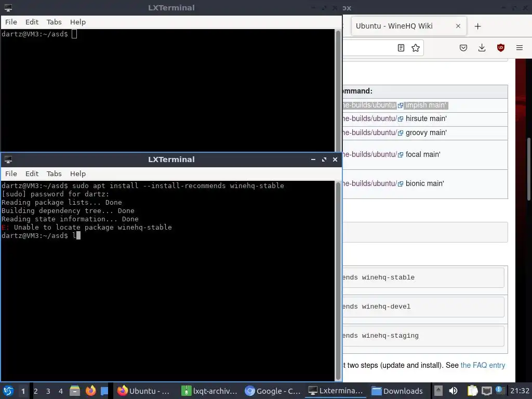Open network status tray icon
Viewport: 532px width, 399px height.
[x=486, y=391]
